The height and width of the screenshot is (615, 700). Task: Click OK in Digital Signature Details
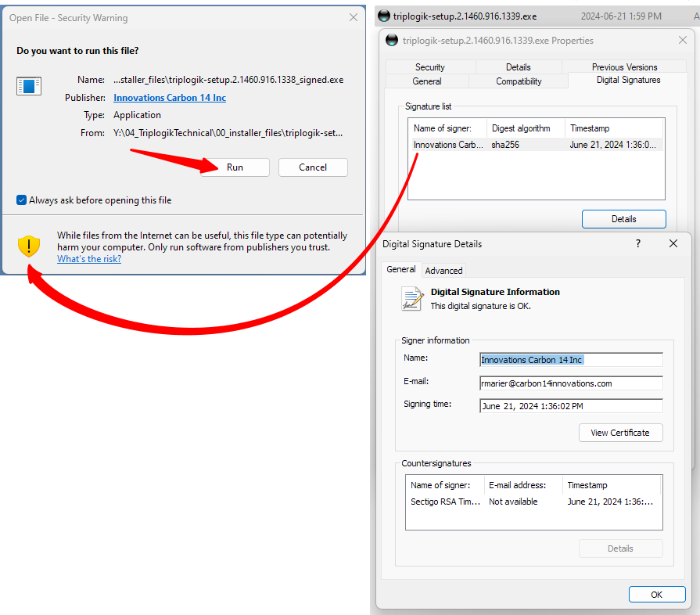(657, 595)
